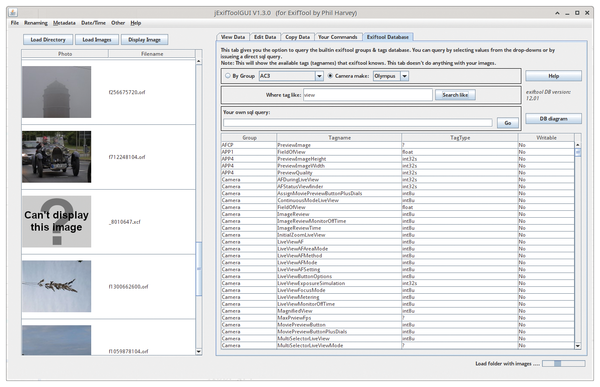600x387 pixels.
Task: Select filename f1059878104.orf
Action: tap(129, 351)
